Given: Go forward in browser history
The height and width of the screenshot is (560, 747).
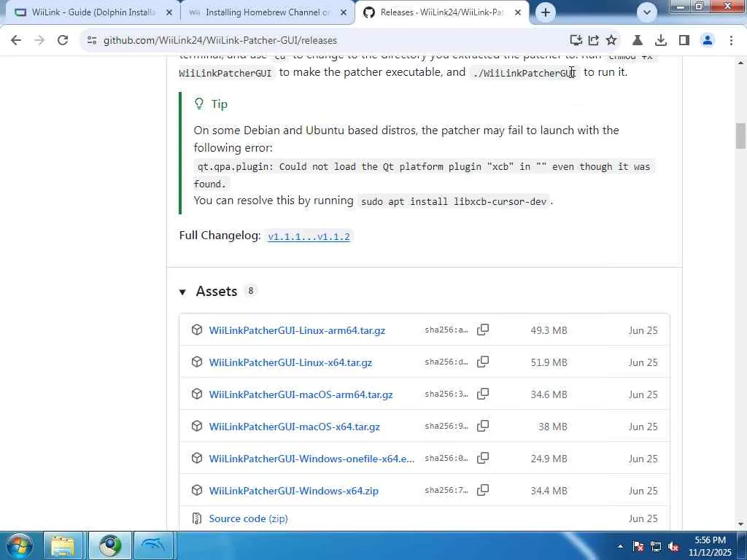Looking at the screenshot, I should tap(39, 41).
